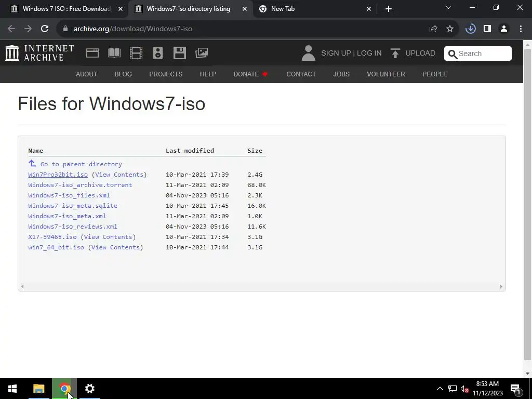Open the Audio speaker icon
The image size is (532, 399).
click(x=158, y=53)
